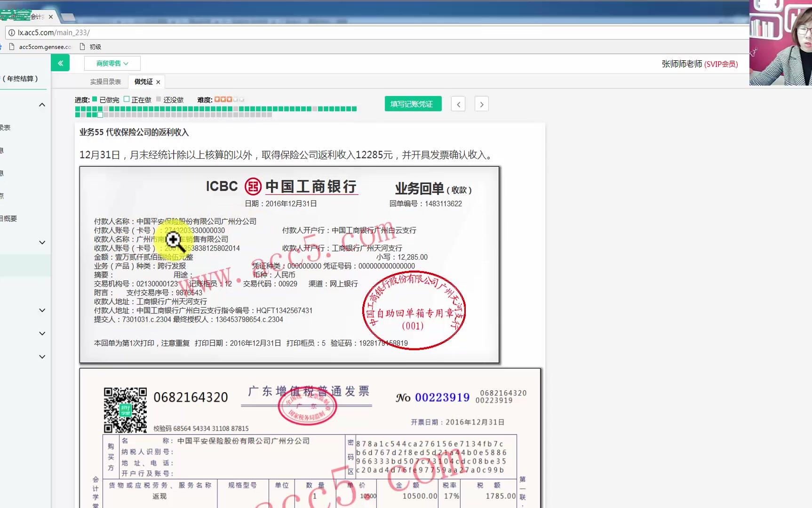Click the channel text 网上银行
Viewport: 812px width, 508px height.
344,284
